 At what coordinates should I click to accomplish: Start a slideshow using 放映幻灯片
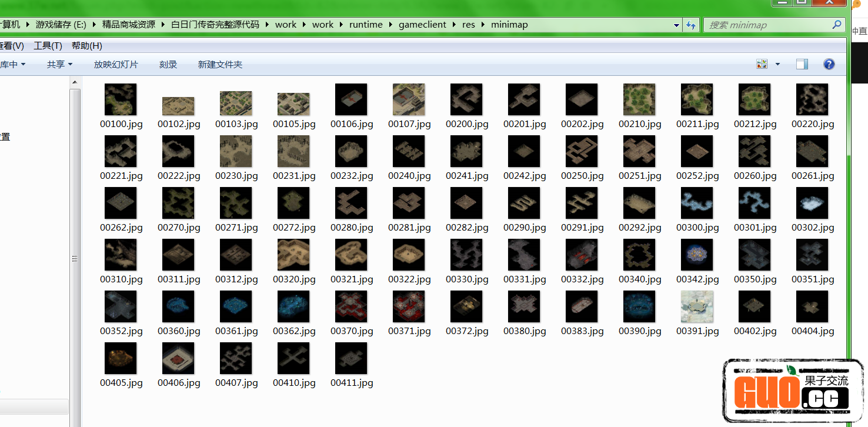click(116, 65)
